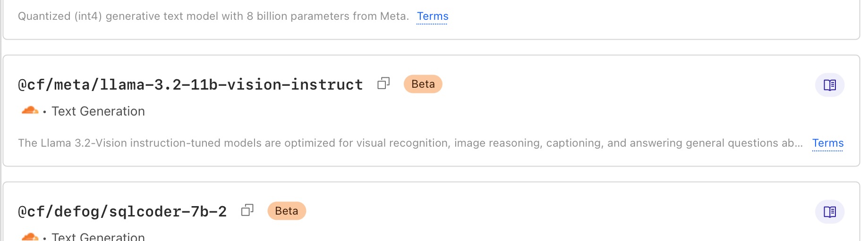Click the Quantized int4 model description text
This screenshot has width=868, height=241.
pos(213,17)
